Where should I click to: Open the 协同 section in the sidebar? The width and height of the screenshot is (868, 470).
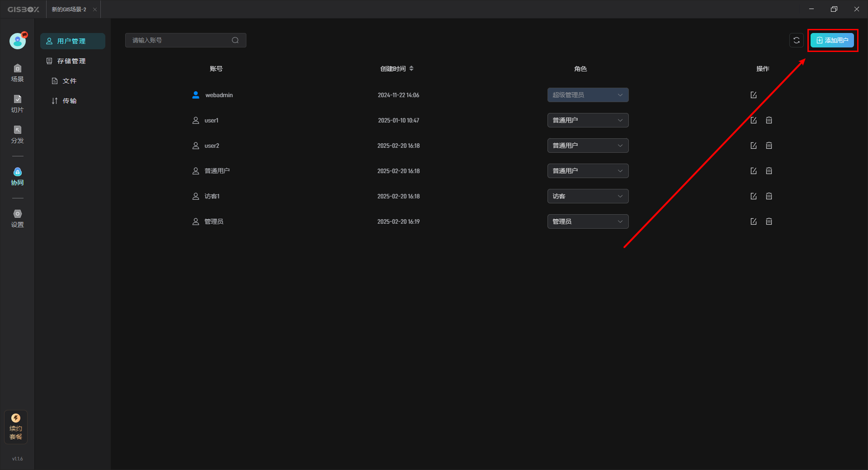(17, 177)
